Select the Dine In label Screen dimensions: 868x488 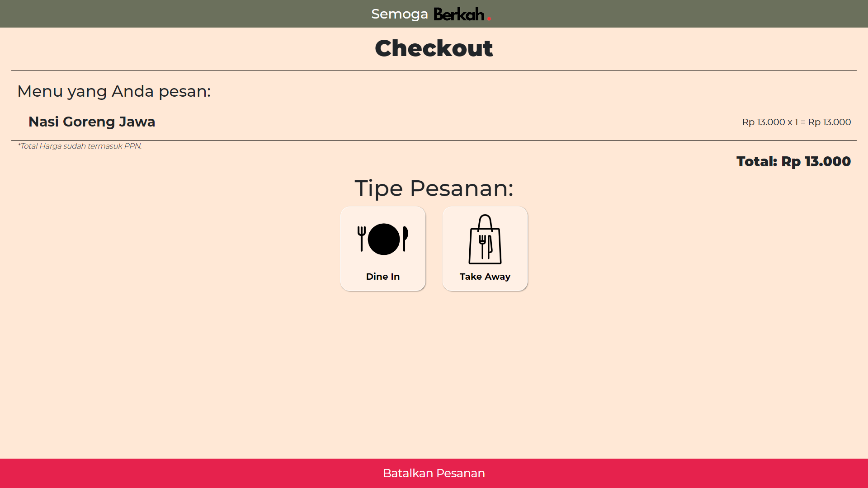pos(383,277)
